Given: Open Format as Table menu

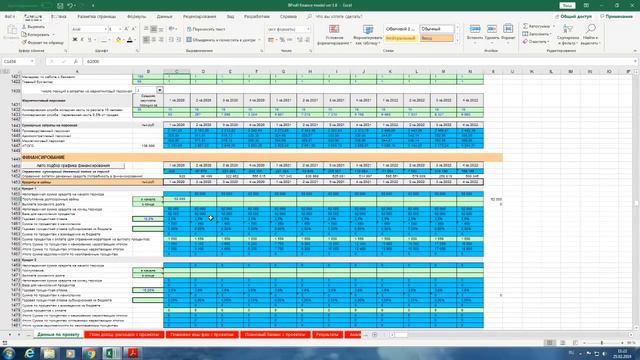Looking at the screenshot, I should (367, 34).
